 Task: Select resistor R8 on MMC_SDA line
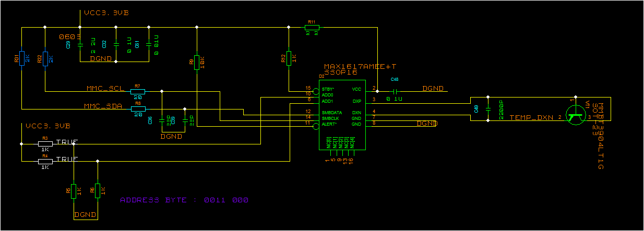tap(138, 109)
